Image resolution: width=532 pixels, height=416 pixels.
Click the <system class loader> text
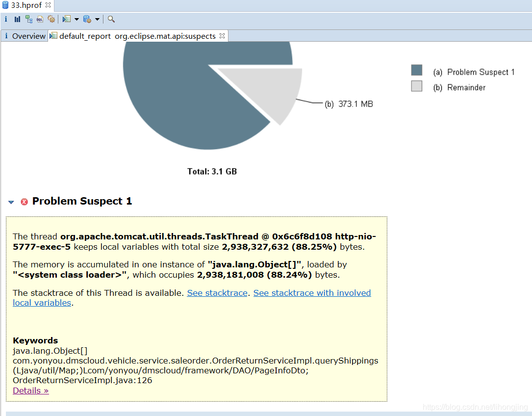[70, 275]
